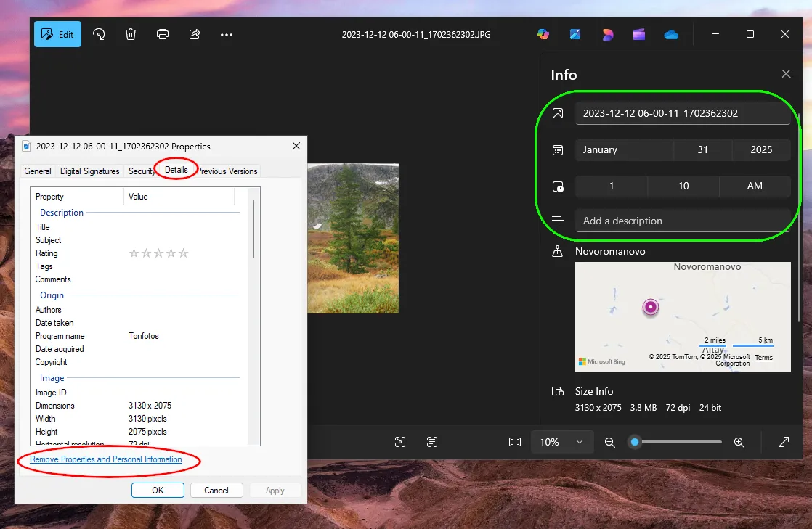Set rating to the fifth star
Image resolution: width=812 pixels, height=529 pixels.
(183, 253)
